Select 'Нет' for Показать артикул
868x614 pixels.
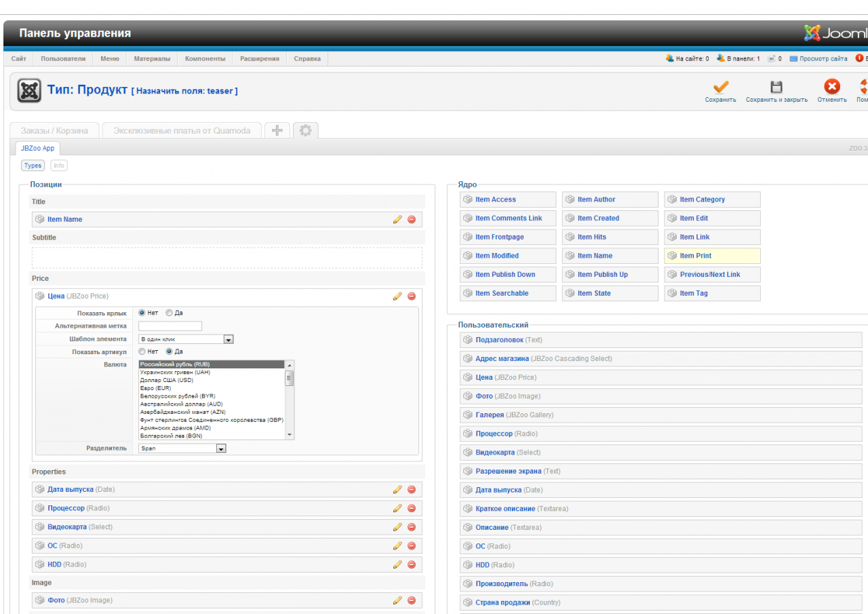pos(142,351)
